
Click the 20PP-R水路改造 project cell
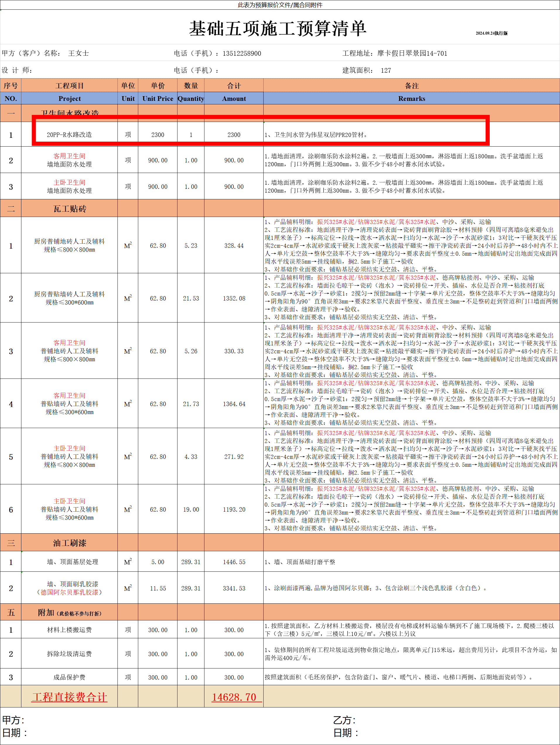coord(69,135)
